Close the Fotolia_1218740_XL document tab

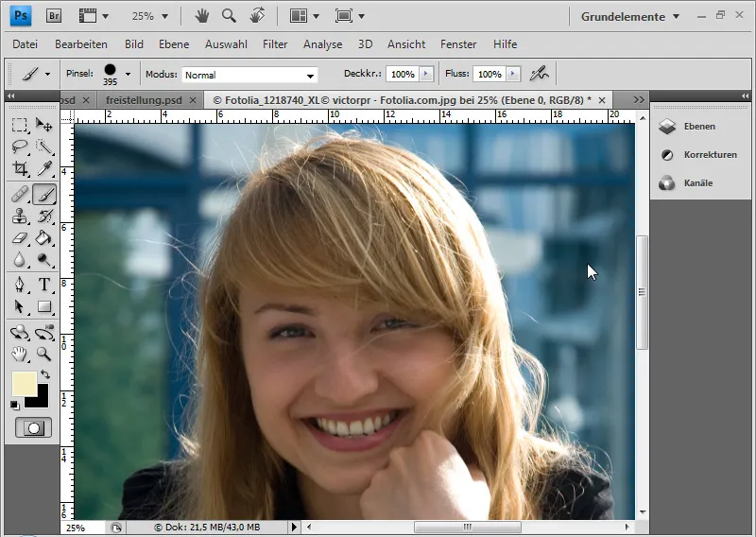602,100
